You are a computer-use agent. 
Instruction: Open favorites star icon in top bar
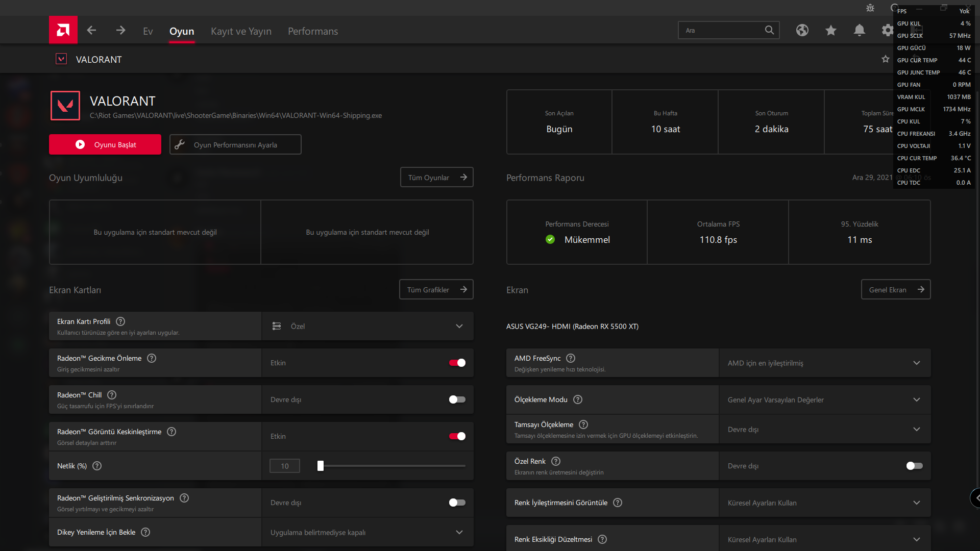tap(830, 31)
